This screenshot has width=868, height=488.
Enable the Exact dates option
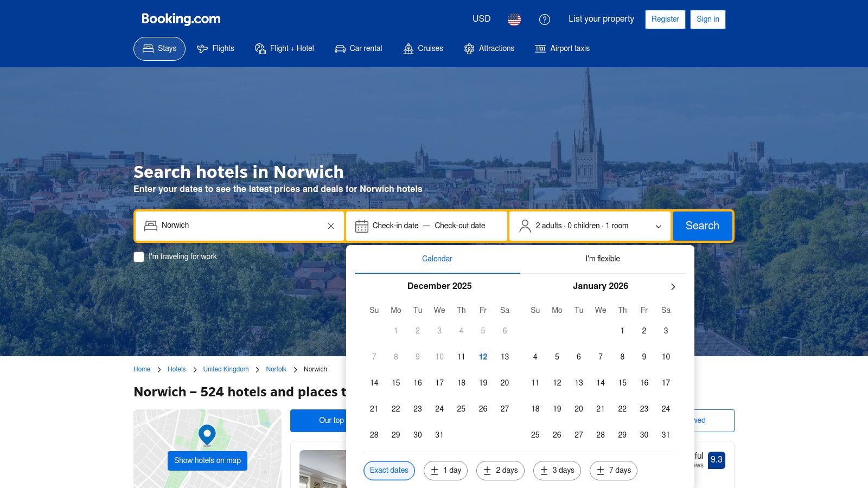(x=389, y=471)
